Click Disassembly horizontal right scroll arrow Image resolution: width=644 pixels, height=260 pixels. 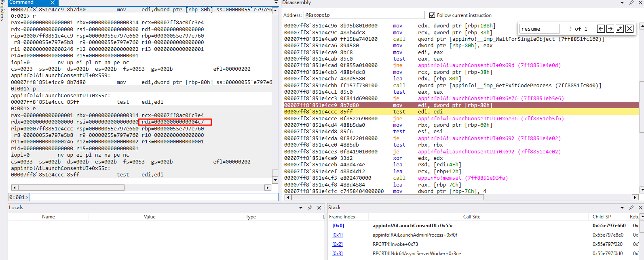pyautogui.click(x=635, y=197)
